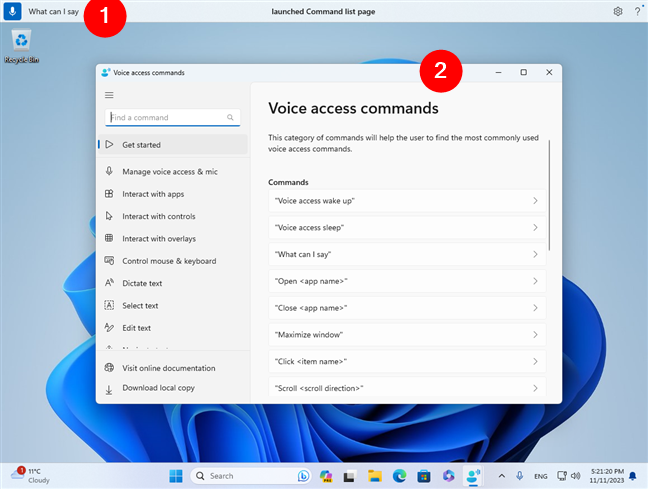Expand the "Maximize window" command
648x489 pixels.
(x=407, y=335)
